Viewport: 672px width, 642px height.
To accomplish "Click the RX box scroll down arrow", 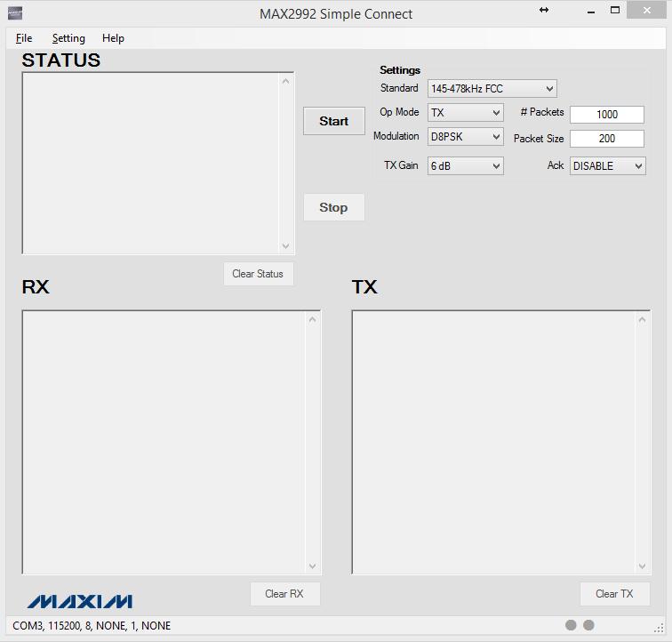I will click(x=312, y=566).
